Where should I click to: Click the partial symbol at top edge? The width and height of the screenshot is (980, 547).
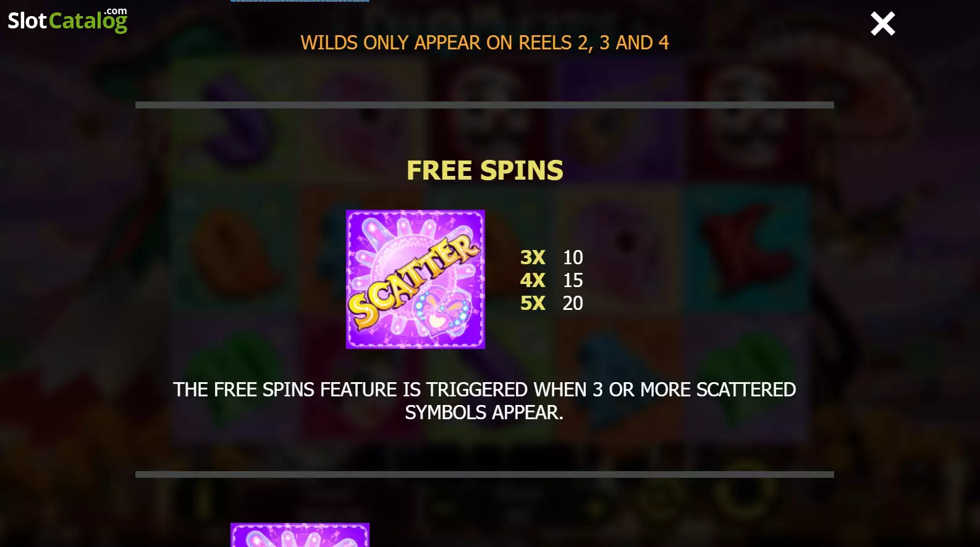point(300,1)
